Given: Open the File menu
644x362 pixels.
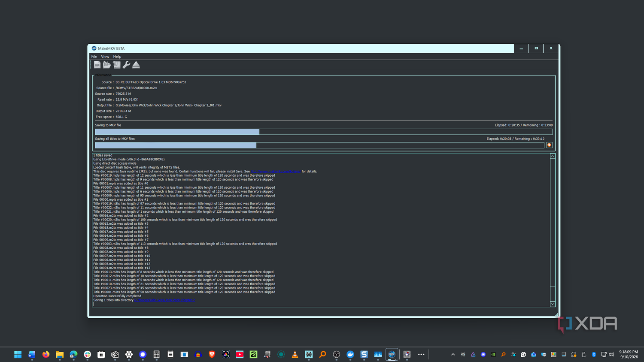Looking at the screenshot, I should click(94, 57).
